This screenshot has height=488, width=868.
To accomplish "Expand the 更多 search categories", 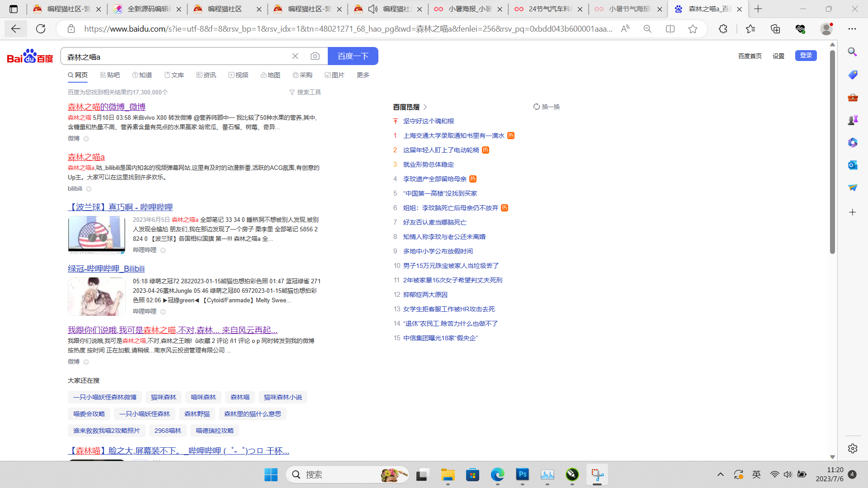I will click(363, 75).
